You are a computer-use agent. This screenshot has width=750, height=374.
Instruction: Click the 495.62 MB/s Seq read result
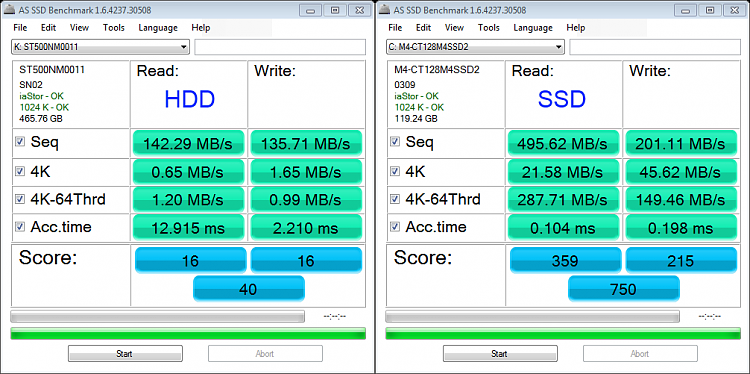[563, 143]
